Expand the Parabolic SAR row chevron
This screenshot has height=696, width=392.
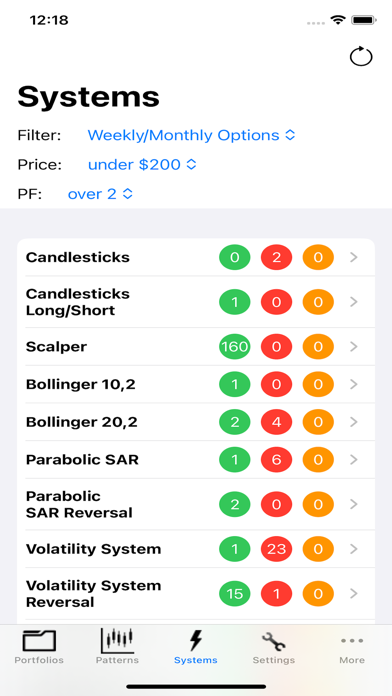pos(354,460)
